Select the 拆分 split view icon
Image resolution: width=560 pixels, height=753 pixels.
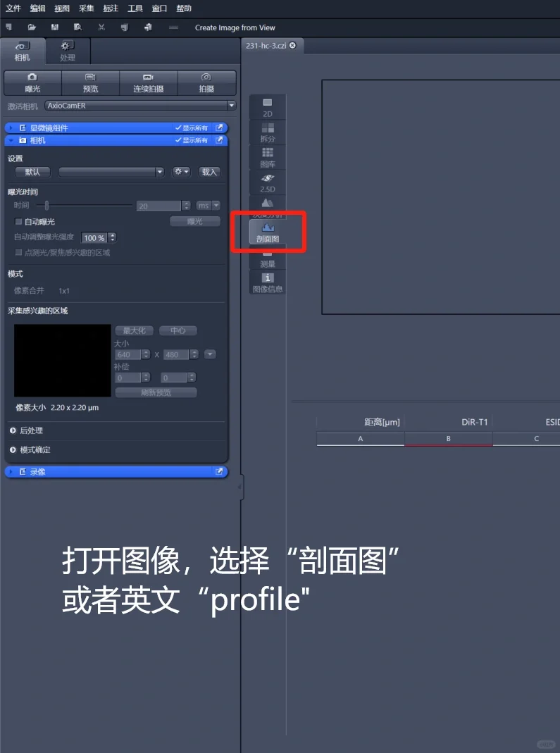click(x=268, y=132)
